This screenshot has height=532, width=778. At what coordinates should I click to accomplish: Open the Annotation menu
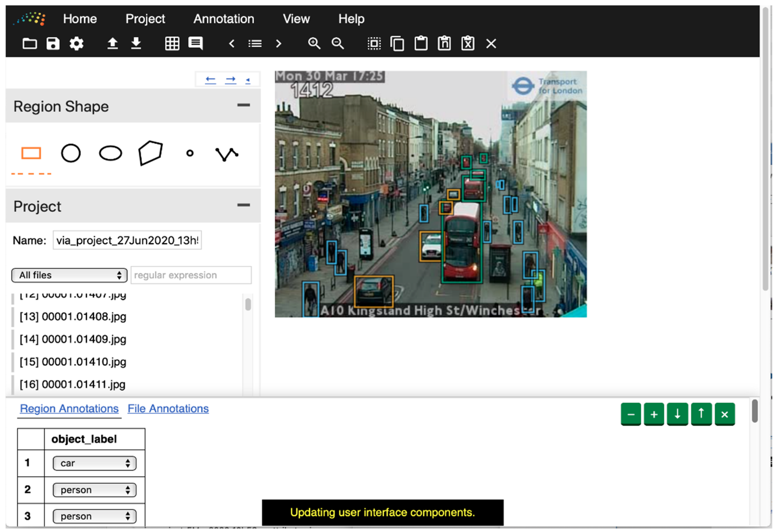pyautogui.click(x=224, y=19)
